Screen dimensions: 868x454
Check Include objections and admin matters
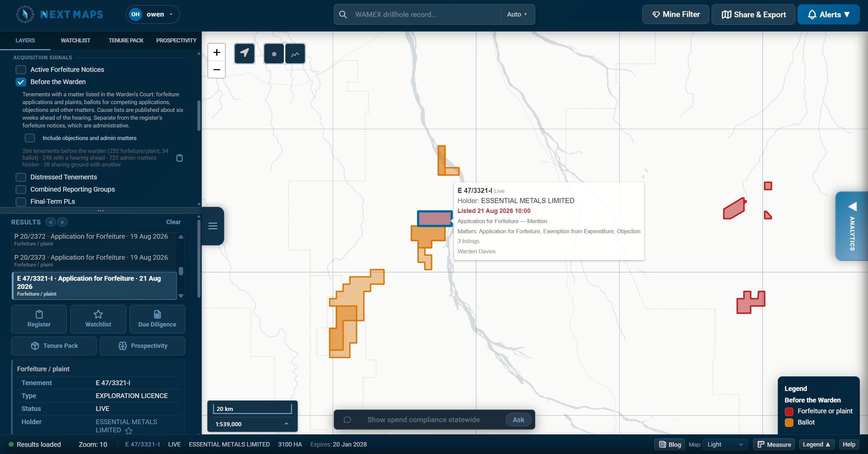click(x=30, y=138)
